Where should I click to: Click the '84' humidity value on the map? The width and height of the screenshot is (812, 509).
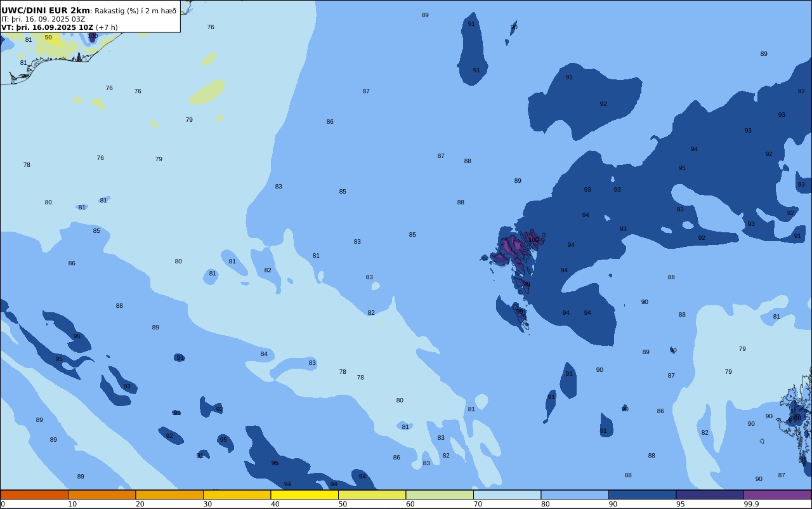coord(264,354)
